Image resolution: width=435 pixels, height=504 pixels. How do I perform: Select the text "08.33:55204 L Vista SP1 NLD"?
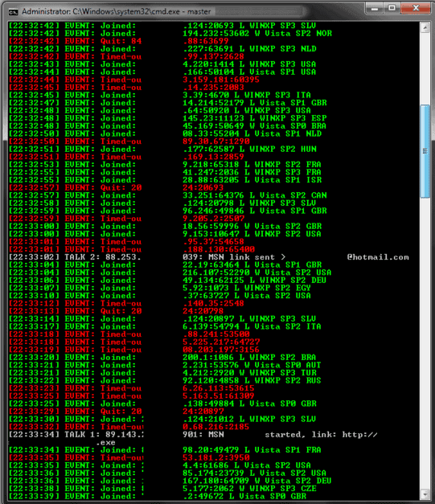point(252,133)
